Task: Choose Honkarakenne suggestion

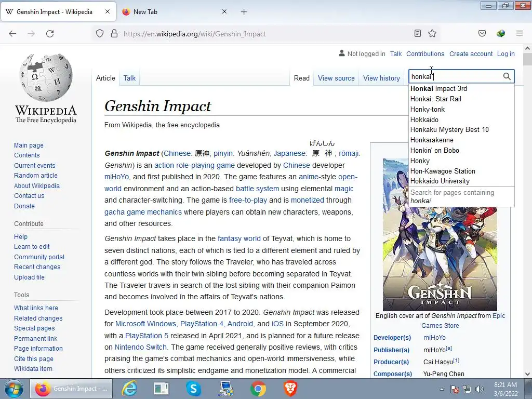Action: [461, 140]
